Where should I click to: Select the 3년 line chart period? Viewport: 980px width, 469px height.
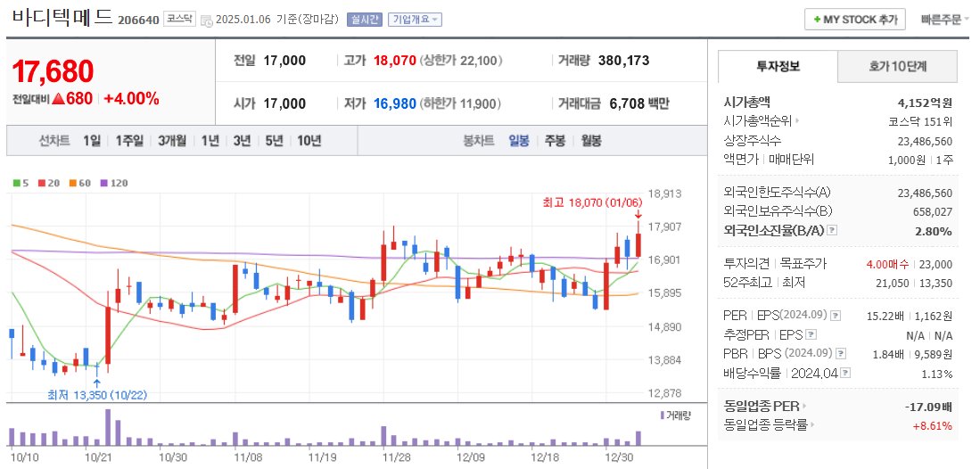tap(242, 141)
